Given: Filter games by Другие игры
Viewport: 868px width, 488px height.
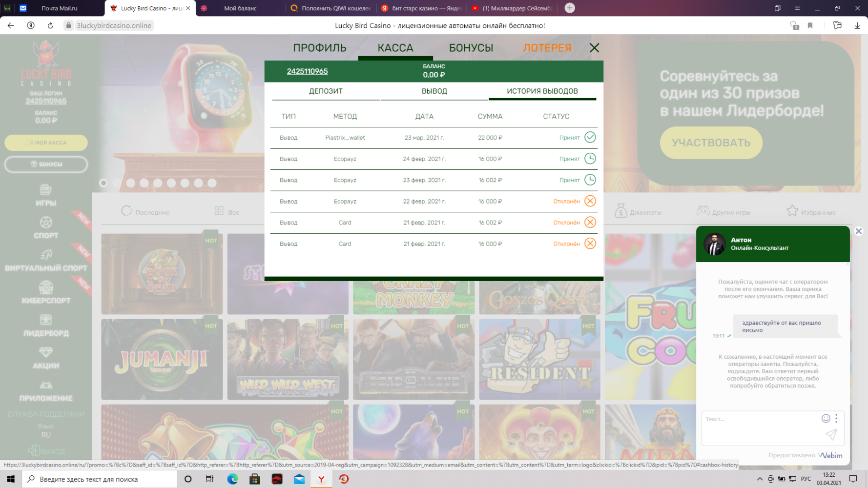Looking at the screenshot, I should (723, 212).
